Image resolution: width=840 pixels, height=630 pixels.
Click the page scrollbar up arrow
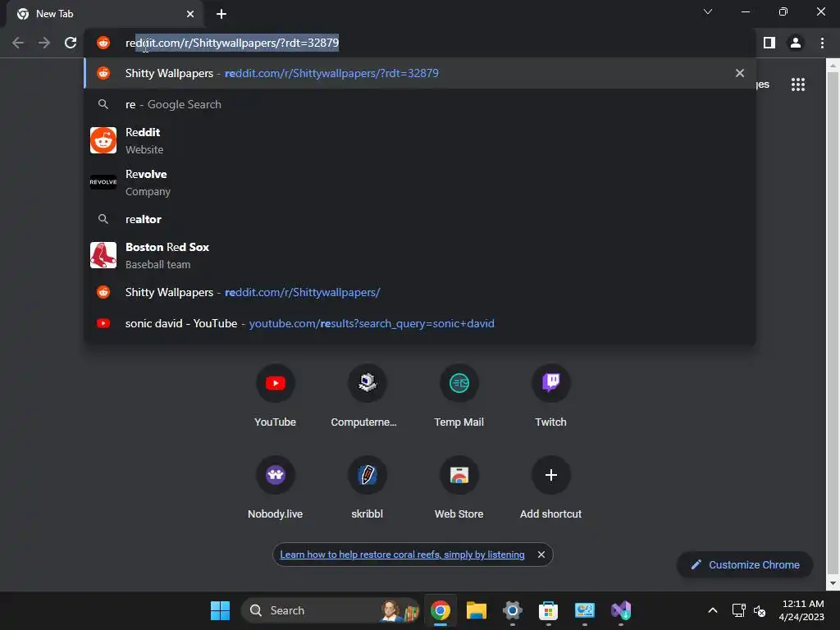(x=833, y=66)
